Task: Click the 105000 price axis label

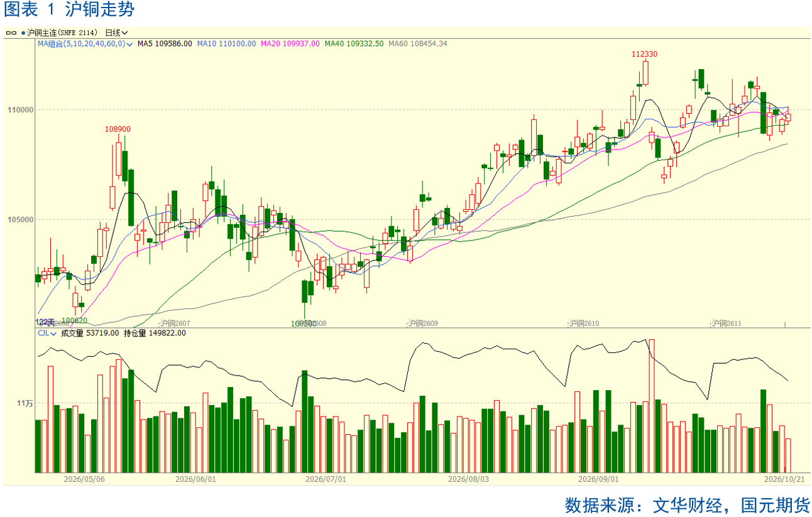Action: coord(20,220)
